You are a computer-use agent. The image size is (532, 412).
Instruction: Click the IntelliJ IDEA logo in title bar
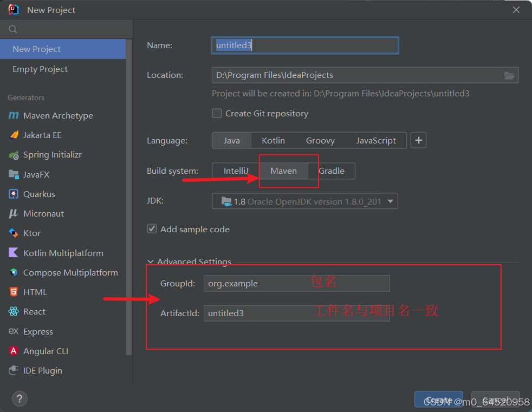point(14,10)
